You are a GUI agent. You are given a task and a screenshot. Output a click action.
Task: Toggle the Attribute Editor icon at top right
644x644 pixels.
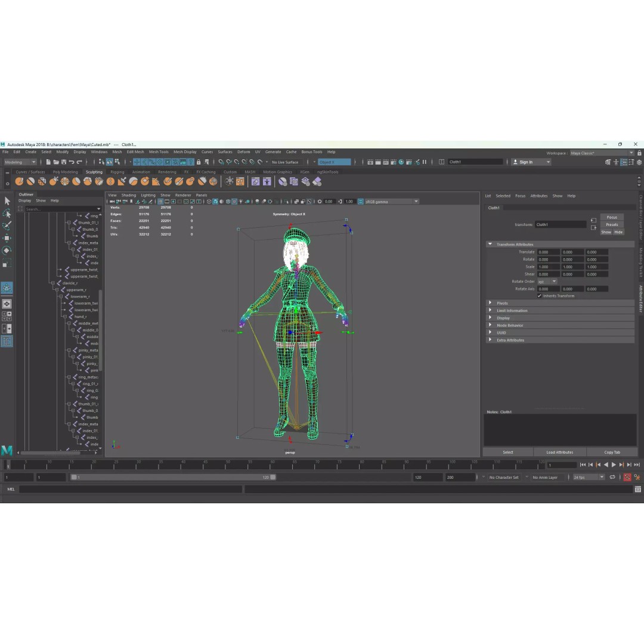point(624,162)
